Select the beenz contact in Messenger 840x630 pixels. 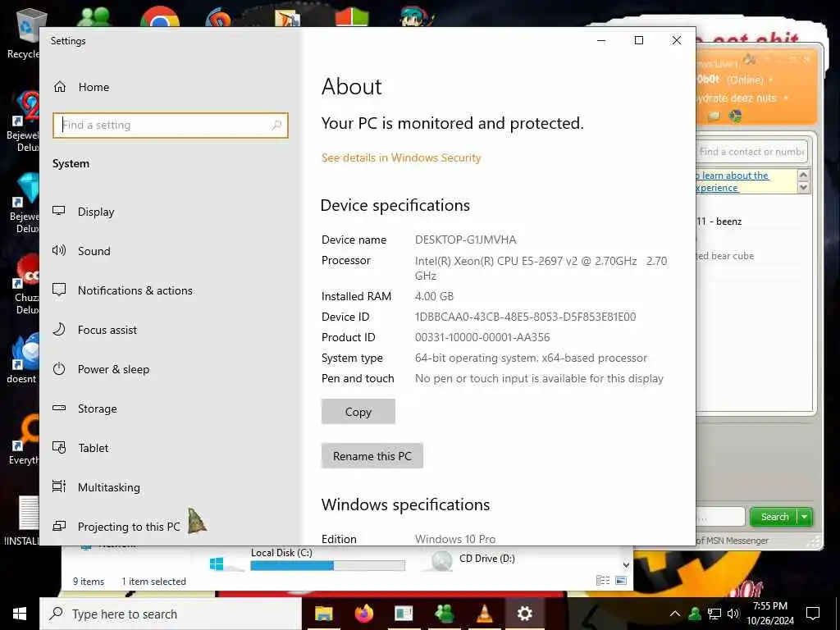(x=719, y=221)
